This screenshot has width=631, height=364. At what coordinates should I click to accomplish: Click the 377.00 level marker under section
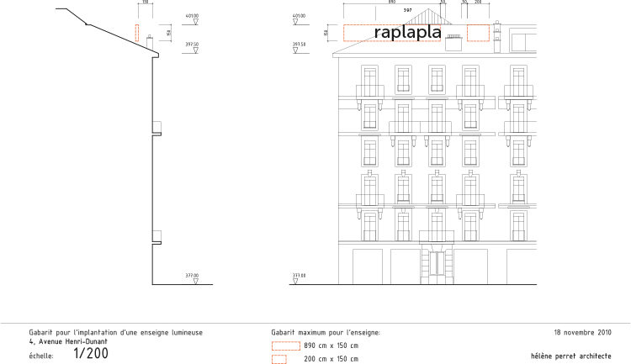pyautogui.click(x=194, y=278)
